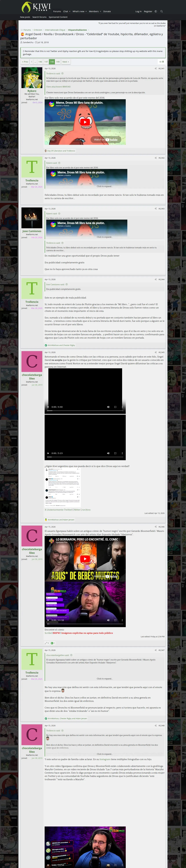Viewport: 186px width, 868px height.
Task: Play the 0:00 / 11:16 video
Action: click(48, 620)
